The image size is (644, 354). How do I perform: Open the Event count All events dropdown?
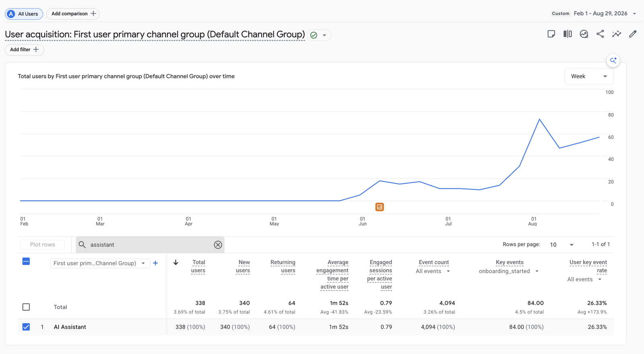pyautogui.click(x=433, y=271)
